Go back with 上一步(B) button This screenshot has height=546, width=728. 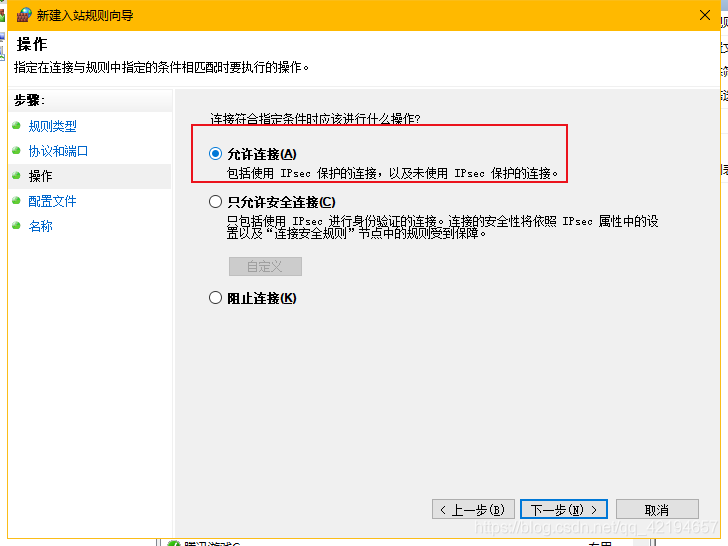point(473,509)
